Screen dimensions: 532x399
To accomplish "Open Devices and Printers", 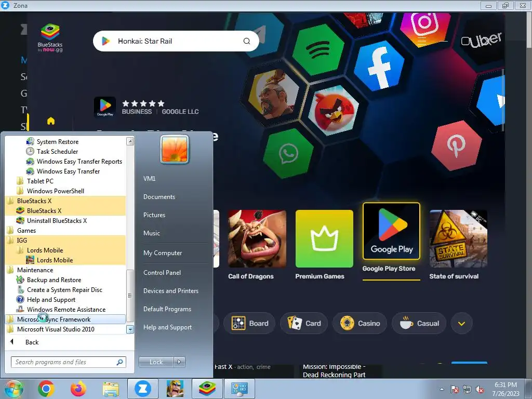I will [x=170, y=291].
